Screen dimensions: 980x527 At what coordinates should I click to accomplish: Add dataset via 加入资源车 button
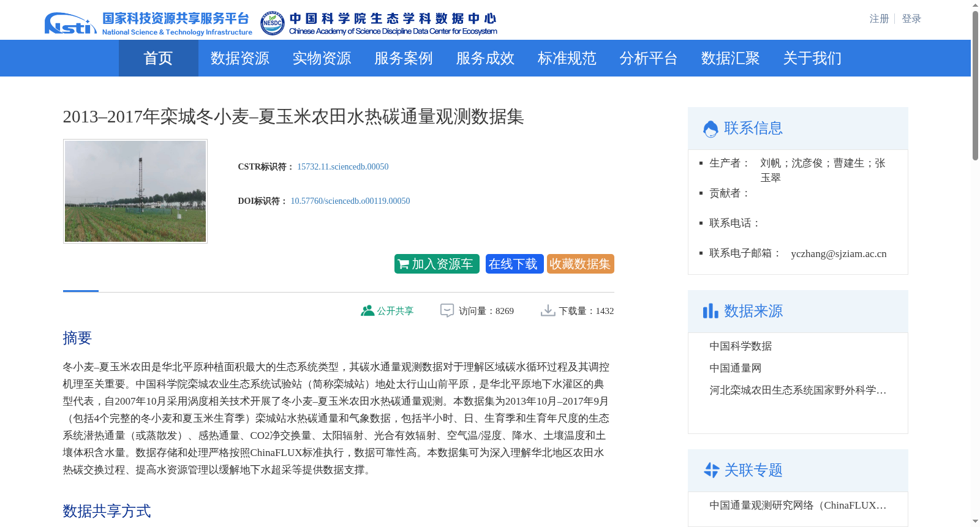[437, 264]
